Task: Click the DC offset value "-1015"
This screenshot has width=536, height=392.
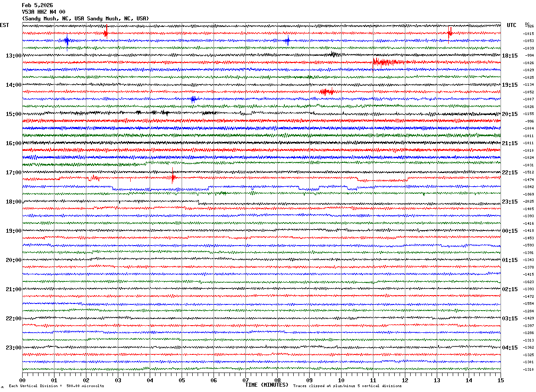Action: coord(528,34)
